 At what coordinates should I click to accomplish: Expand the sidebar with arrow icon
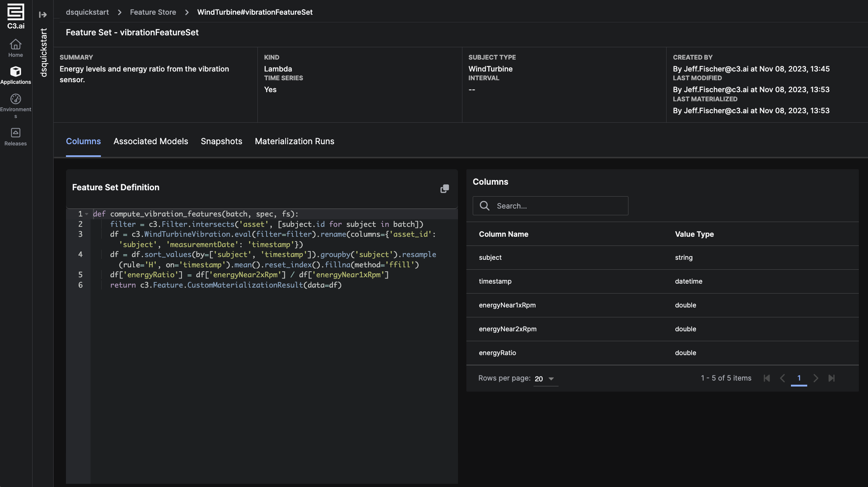[x=43, y=15]
